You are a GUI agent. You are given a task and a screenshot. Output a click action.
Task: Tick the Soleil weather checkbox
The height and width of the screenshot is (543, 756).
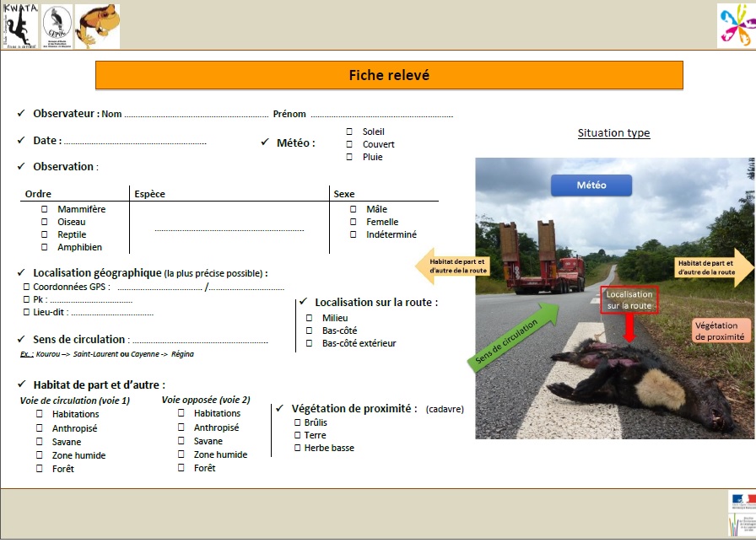(349, 132)
